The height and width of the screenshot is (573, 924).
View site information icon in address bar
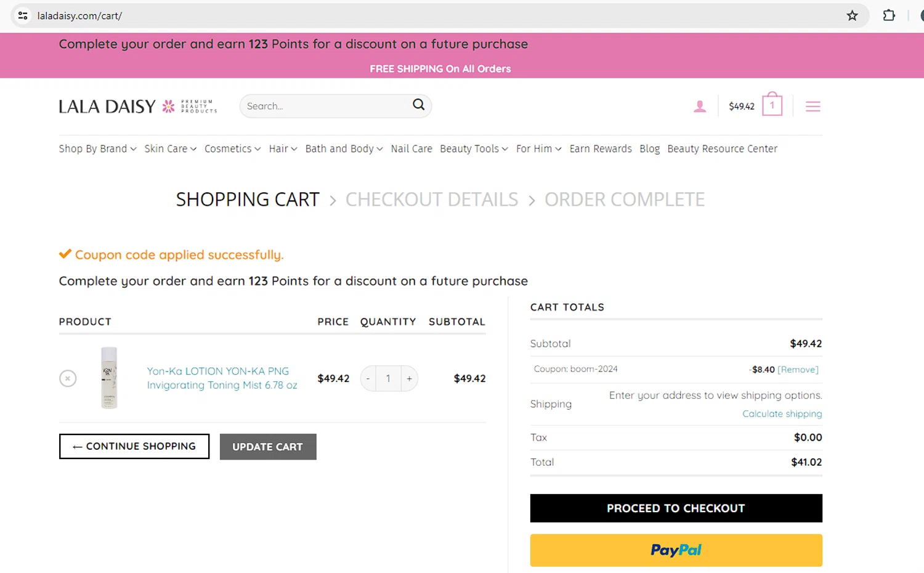[23, 16]
